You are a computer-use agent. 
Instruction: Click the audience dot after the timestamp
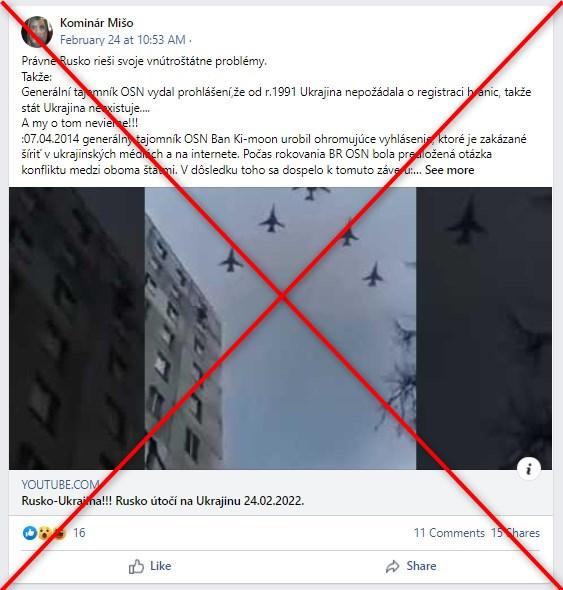coord(190,40)
